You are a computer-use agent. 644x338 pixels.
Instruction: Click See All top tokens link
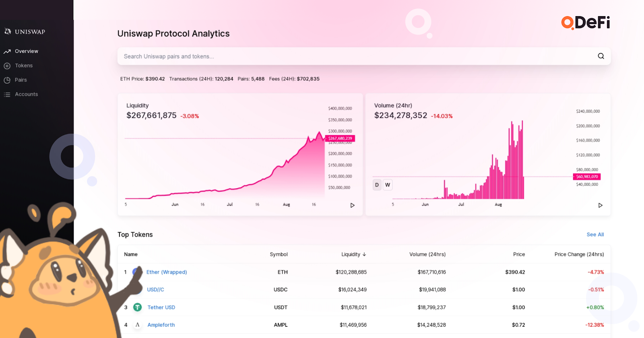(x=595, y=235)
